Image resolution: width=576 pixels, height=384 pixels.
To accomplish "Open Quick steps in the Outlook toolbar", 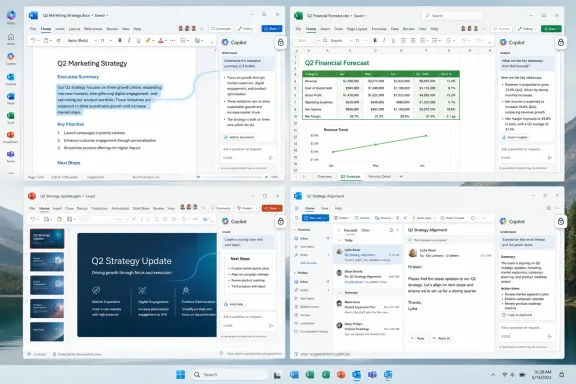I will click(424, 218).
